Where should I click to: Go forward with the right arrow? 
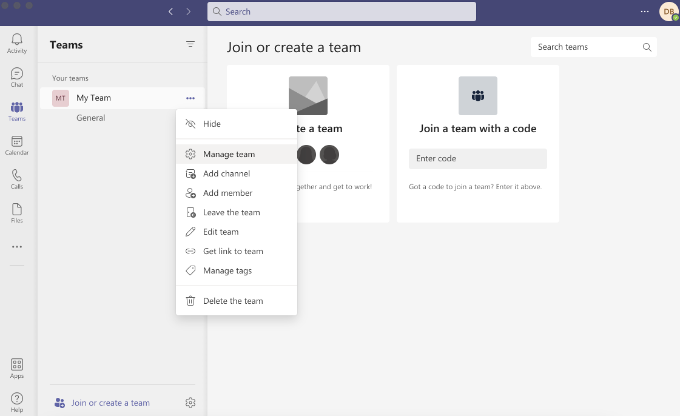[x=188, y=12]
